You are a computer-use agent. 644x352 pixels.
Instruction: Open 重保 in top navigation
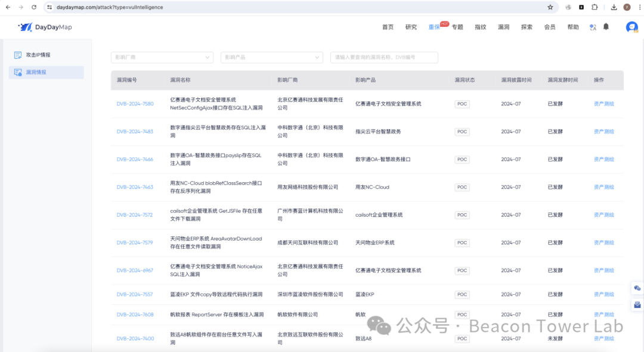434,27
